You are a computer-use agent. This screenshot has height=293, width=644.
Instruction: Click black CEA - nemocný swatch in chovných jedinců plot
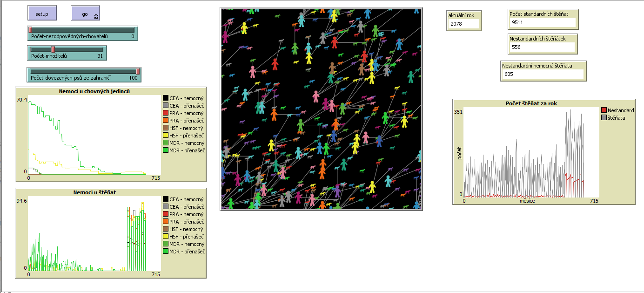(166, 98)
